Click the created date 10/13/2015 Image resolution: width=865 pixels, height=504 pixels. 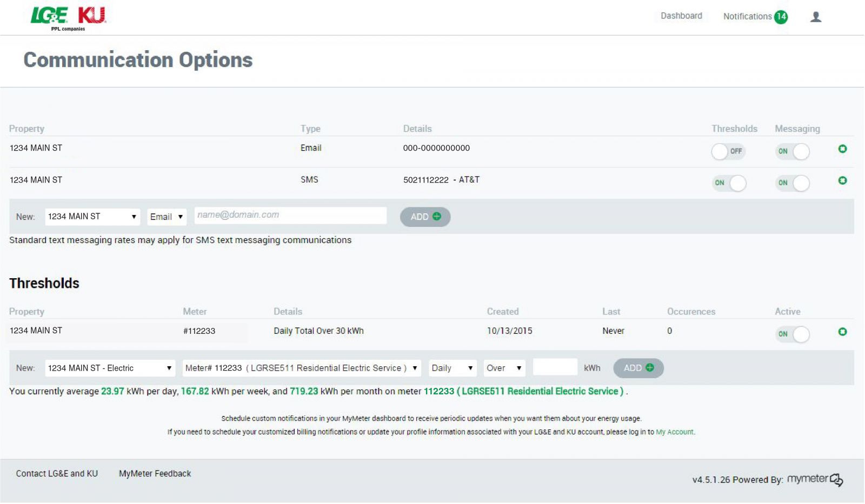[x=509, y=331]
